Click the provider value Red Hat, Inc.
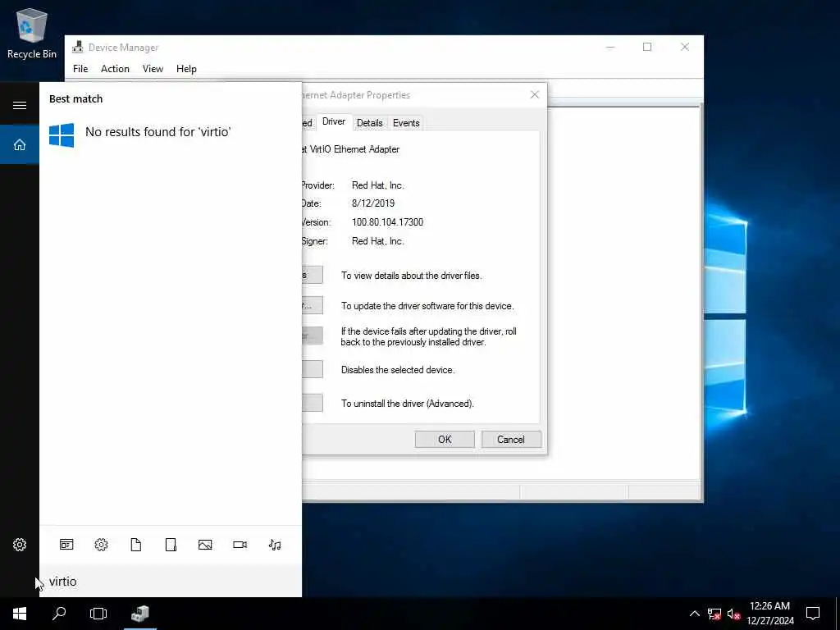The width and height of the screenshot is (840, 630). click(x=377, y=185)
